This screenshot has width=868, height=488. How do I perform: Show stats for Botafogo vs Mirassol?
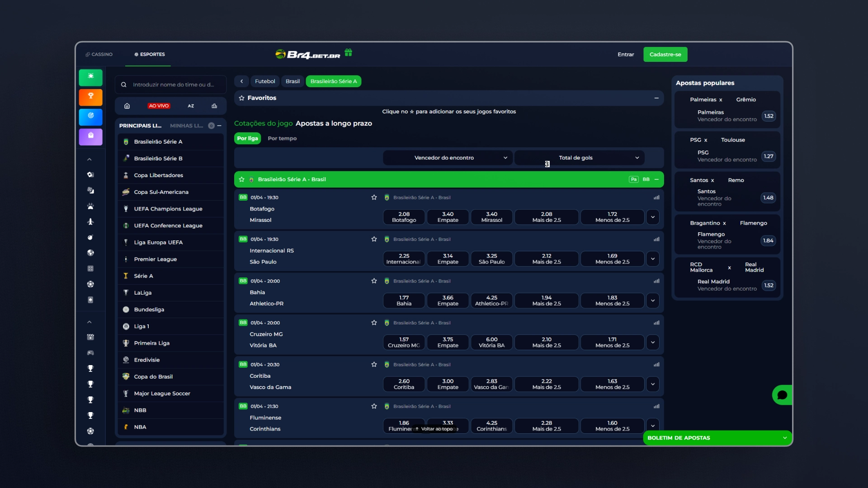pos(656,197)
